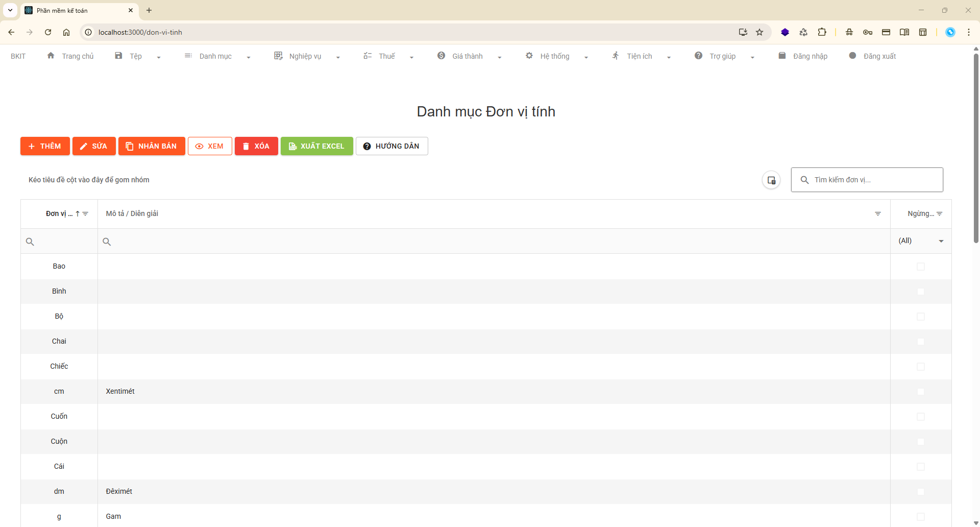Click the column chooser icon near the search box
Image resolution: width=980 pixels, height=527 pixels.
[771, 180]
